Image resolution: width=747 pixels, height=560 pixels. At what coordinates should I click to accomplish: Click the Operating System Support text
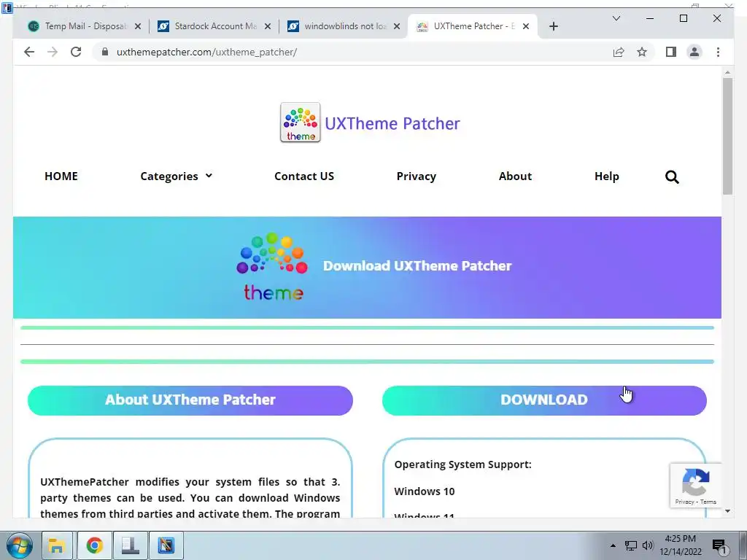point(463,464)
